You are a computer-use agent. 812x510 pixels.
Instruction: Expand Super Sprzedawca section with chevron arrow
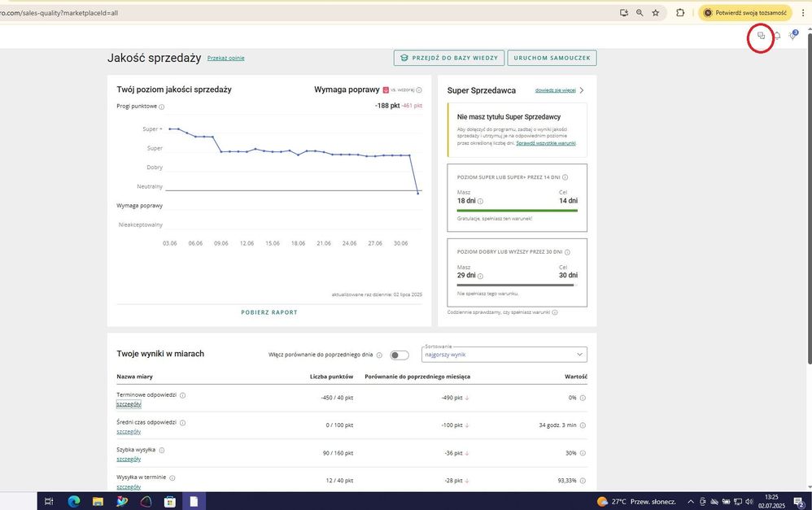(581, 90)
